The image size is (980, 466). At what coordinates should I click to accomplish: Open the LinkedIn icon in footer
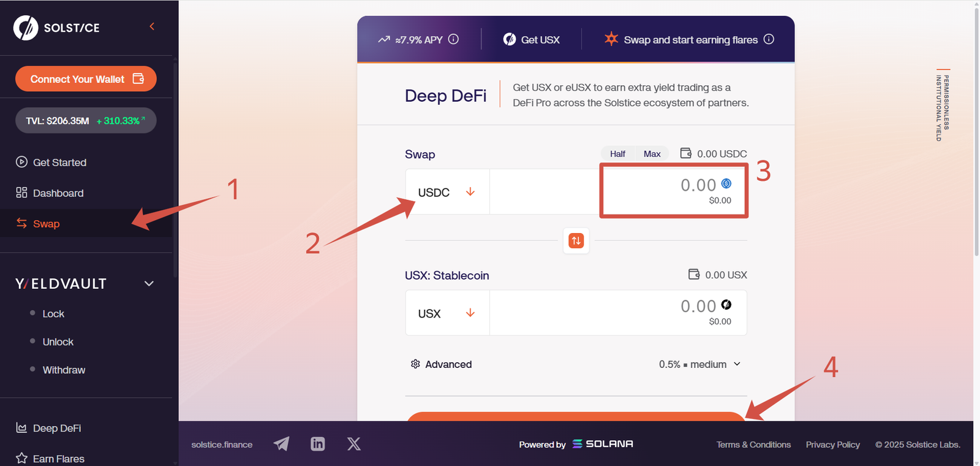coord(317,444)
